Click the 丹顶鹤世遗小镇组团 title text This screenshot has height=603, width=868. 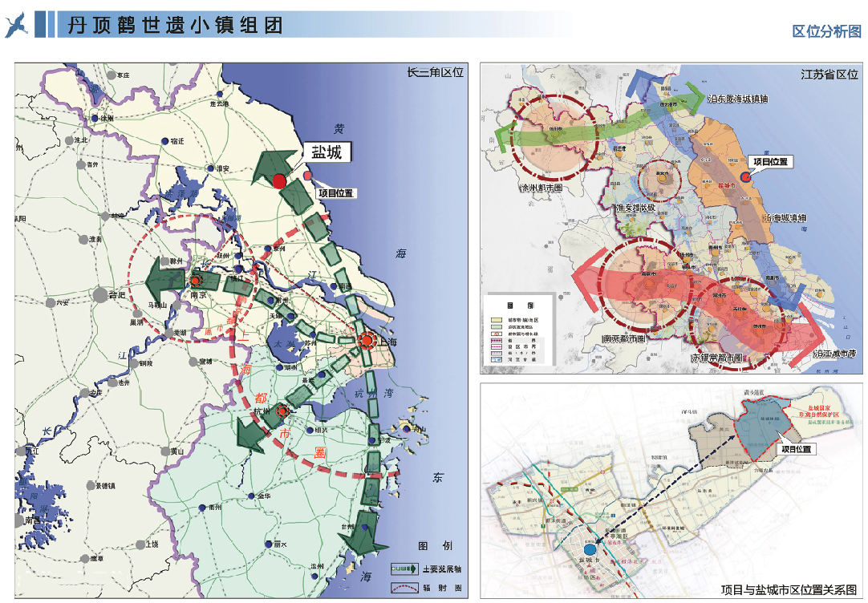click(175, 26)
